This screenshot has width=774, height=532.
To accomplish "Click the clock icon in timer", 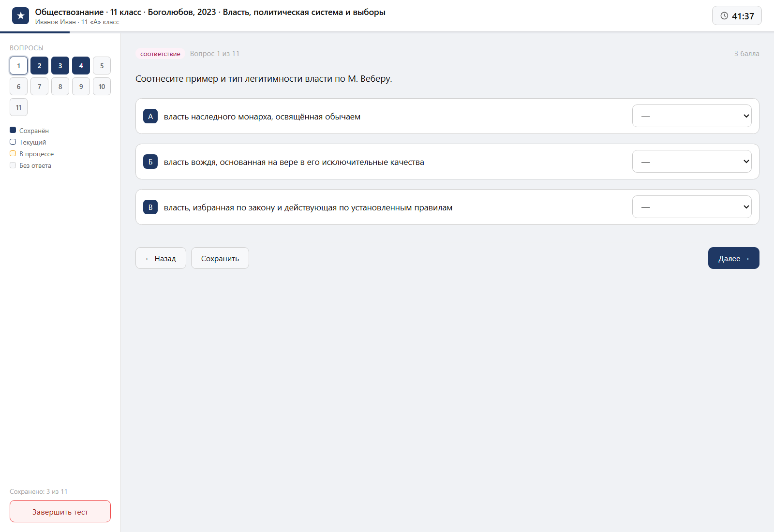I will coord(724,16).
